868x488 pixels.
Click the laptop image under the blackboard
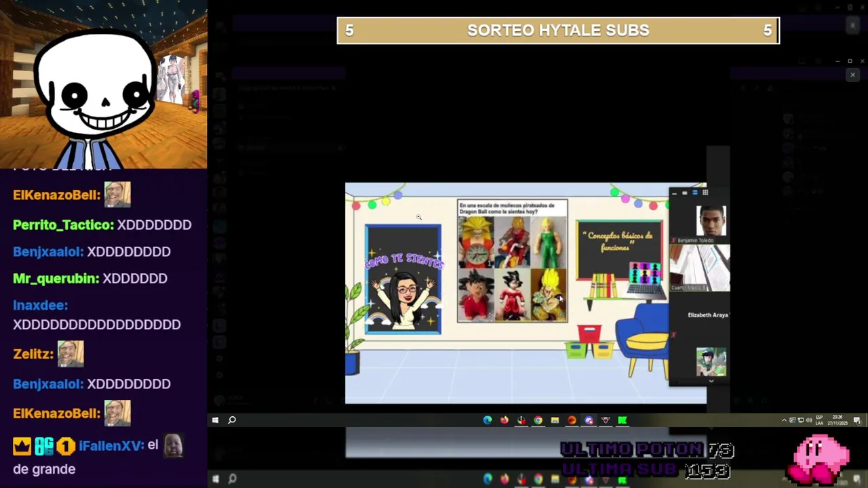[644, 280]
